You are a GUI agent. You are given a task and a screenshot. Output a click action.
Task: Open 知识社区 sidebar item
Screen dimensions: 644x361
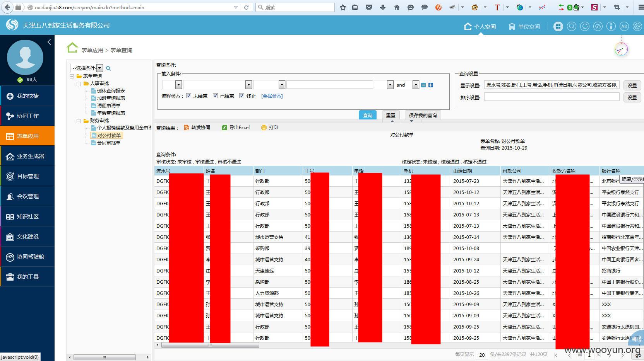tap(27, 216)
